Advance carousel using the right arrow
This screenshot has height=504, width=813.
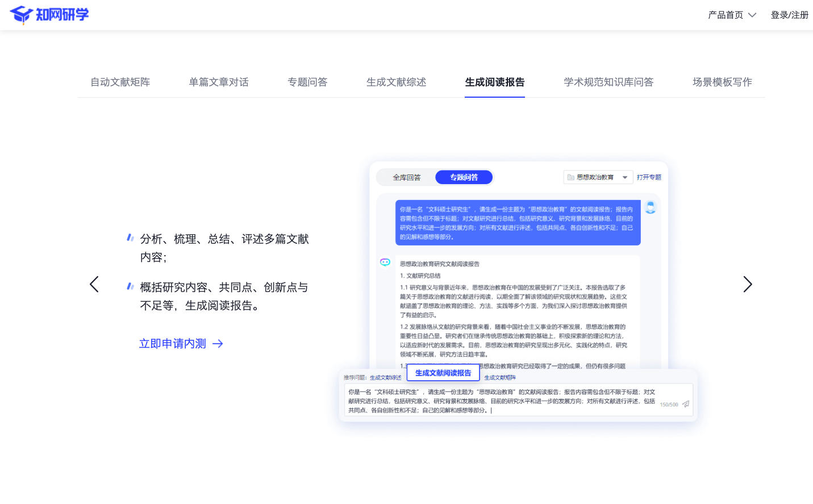pos(748,284)
